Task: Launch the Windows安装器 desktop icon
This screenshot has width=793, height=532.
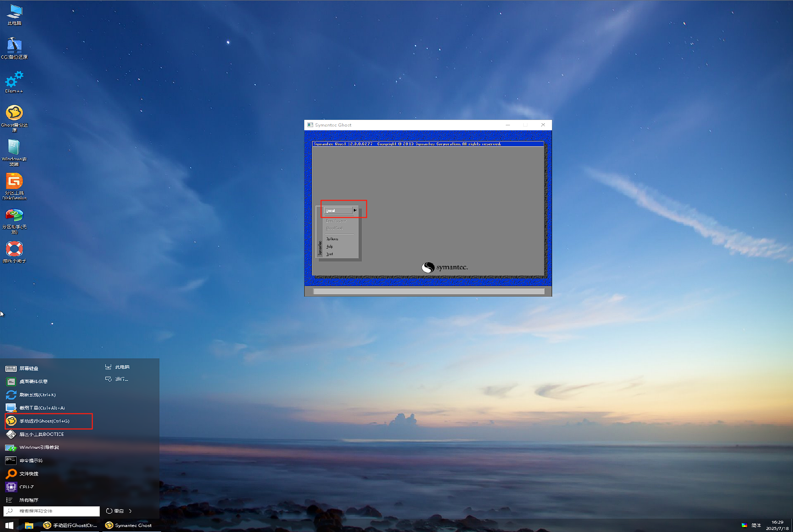Action: pos(14,150)
